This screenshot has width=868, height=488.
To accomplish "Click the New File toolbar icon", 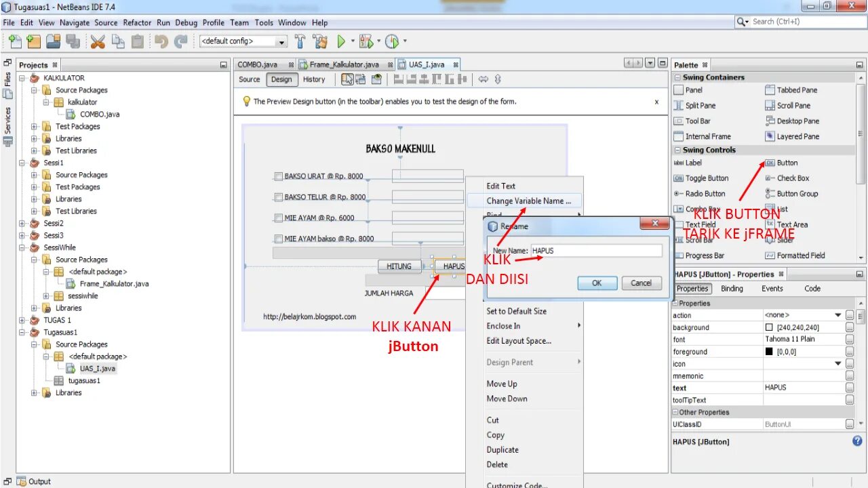I will [x=14, y=41].
